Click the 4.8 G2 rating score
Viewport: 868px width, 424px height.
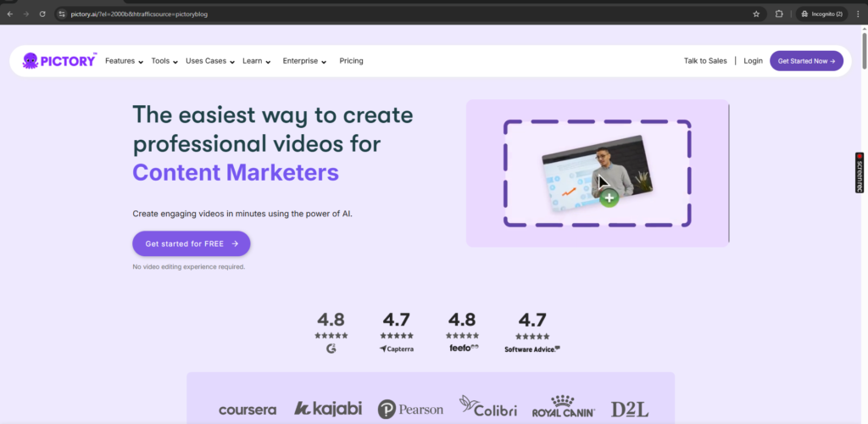[331, 320]
